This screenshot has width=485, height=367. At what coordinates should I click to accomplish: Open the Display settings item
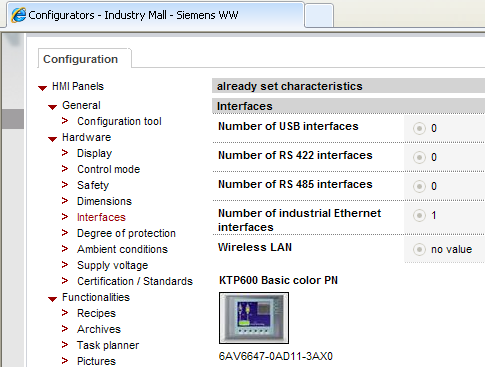point(95,153)
